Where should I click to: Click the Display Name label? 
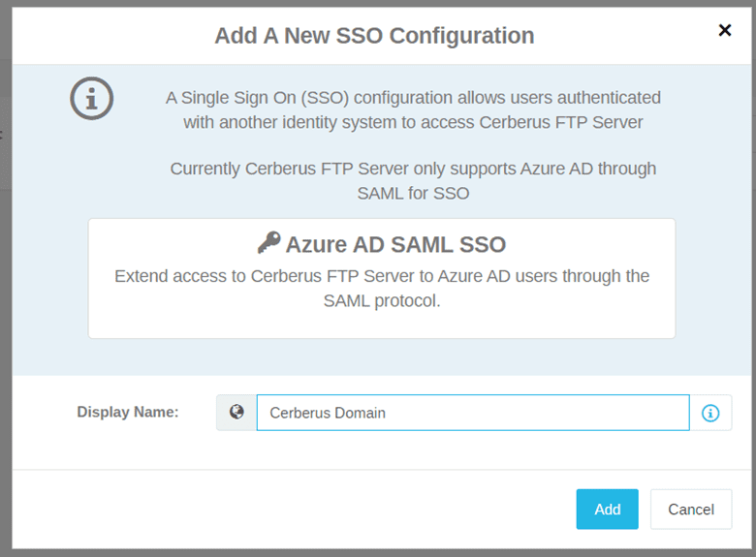[128, 412]
